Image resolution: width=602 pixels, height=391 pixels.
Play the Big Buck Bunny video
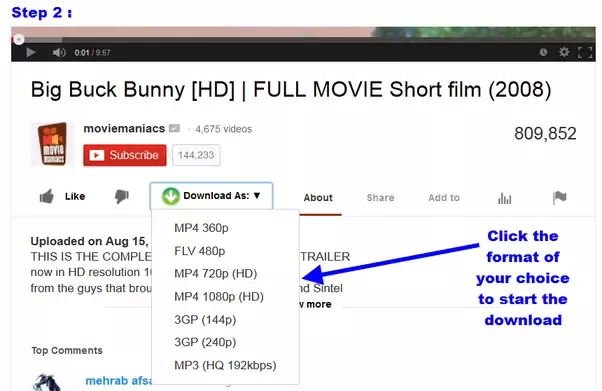pos(31,52)
